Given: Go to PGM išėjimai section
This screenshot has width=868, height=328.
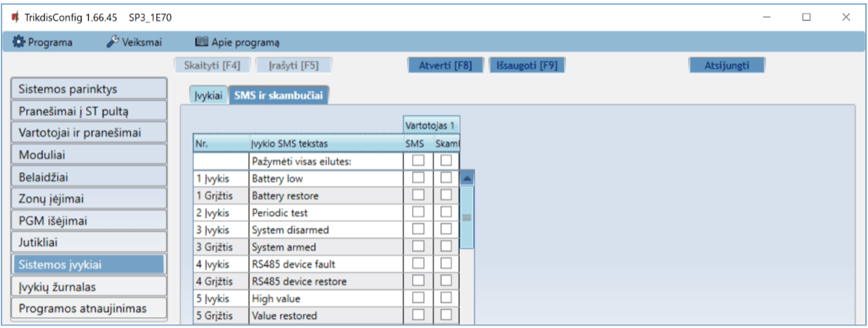Looking at the screenshot, I should pyautogui.click(x=88, y=220).
